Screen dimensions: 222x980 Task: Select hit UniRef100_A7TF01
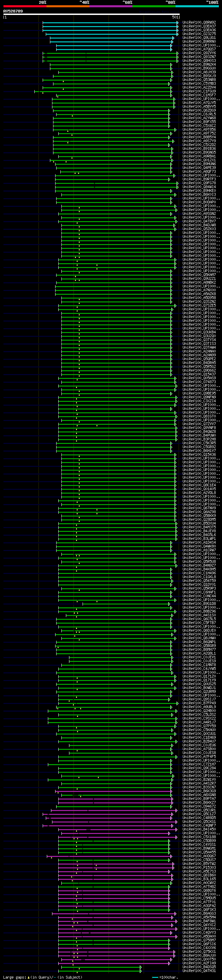point(199,902)
